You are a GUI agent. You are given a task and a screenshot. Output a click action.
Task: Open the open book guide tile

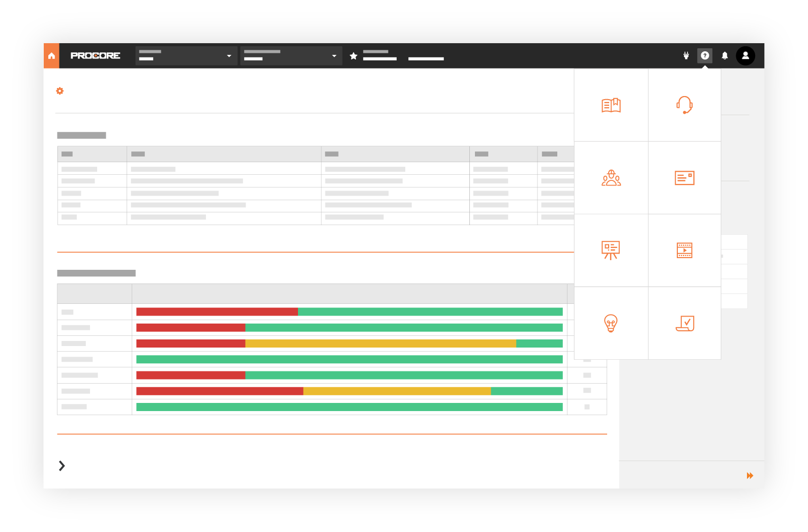coord(611,105)
